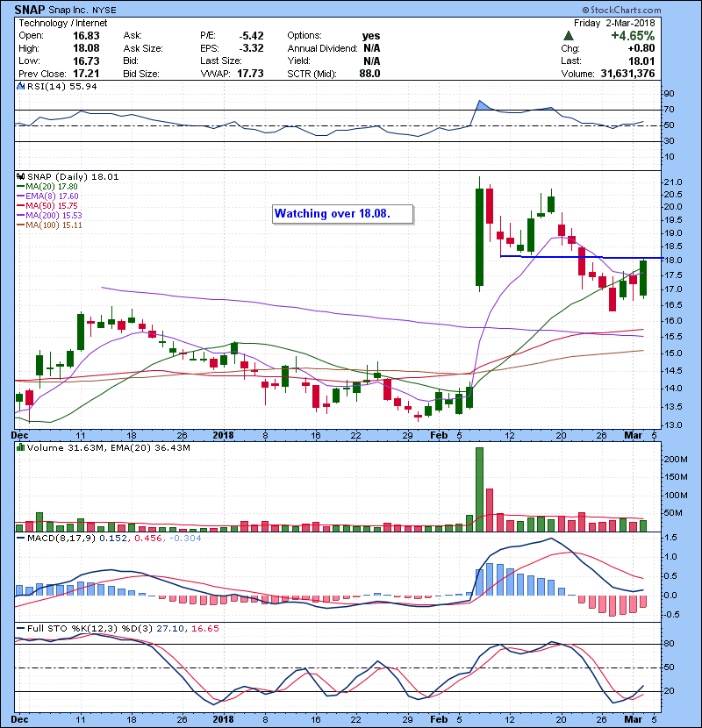702x728 pixels.
Task: Click the SCTR (Mid) value 88.0
Action: coord(369,74)
